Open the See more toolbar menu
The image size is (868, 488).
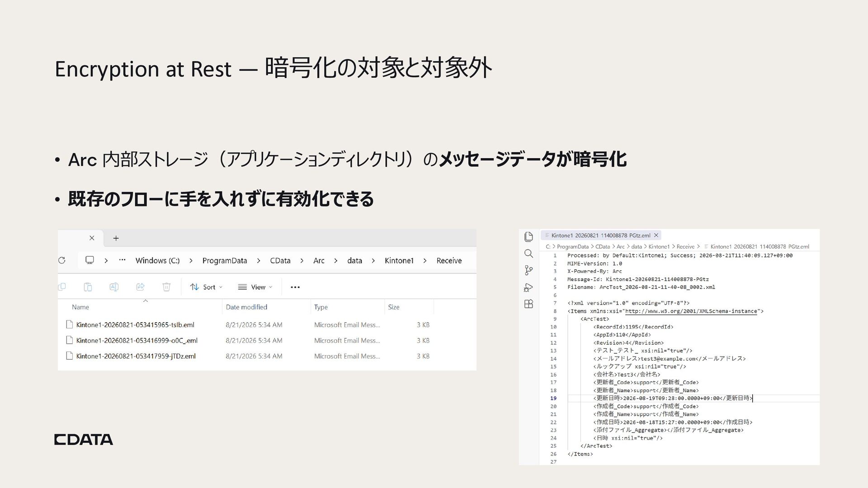[x=295, y=287]
